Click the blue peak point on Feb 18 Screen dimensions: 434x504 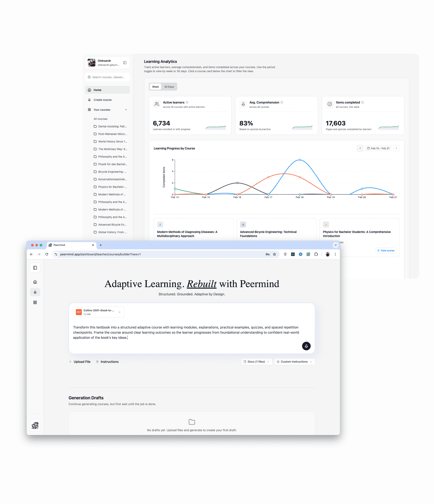300,160
